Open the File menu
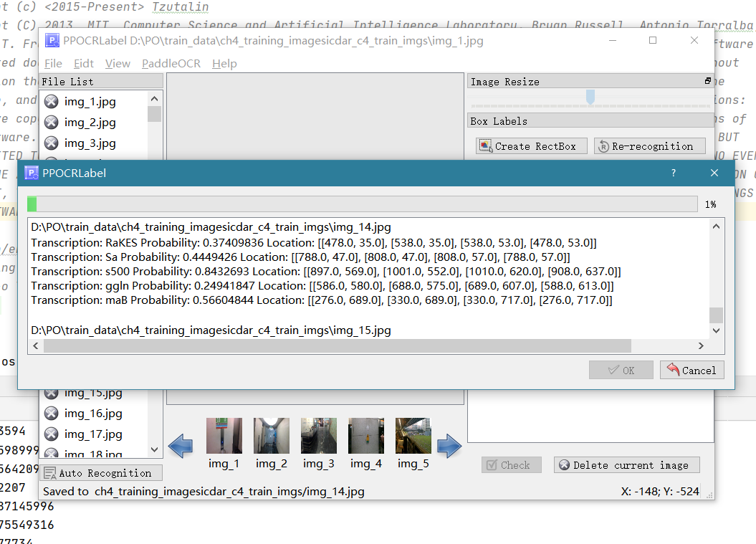756x544 pixels. point(53,64)
